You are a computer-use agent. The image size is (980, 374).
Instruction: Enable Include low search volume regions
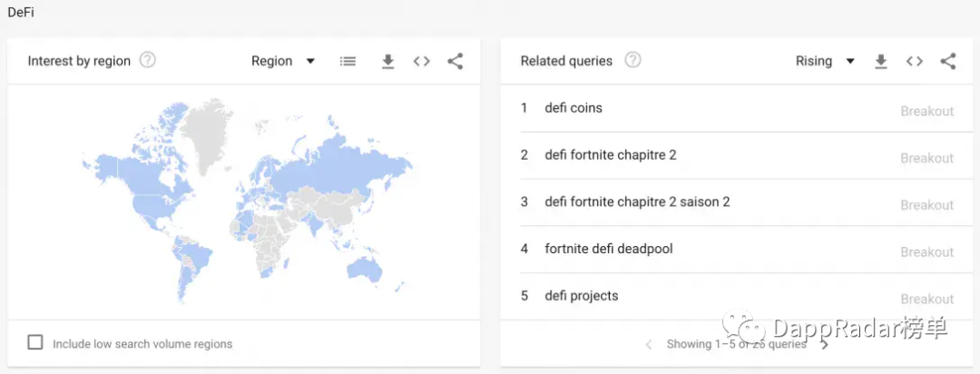(x=35, y=343)
